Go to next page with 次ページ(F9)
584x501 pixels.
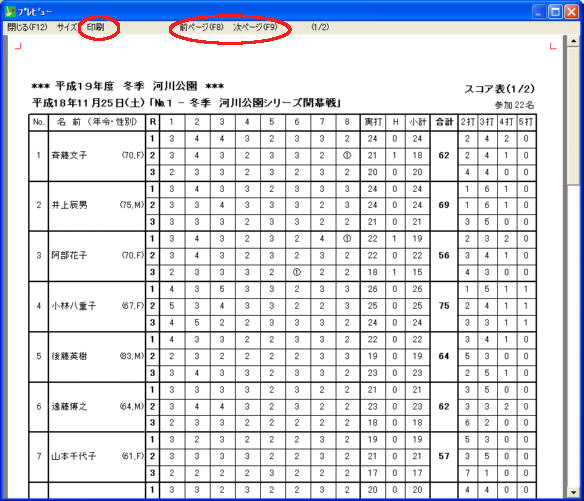255,27
